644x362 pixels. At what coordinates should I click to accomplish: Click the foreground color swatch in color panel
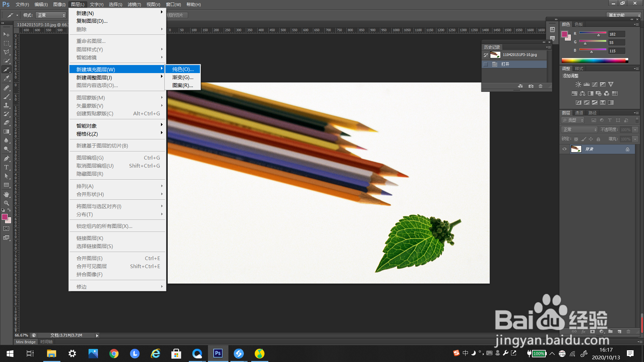tap(565, 34)
